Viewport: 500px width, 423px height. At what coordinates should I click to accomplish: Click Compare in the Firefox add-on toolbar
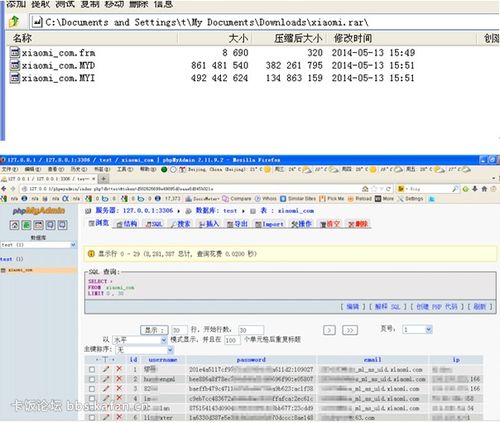point(237,199)
